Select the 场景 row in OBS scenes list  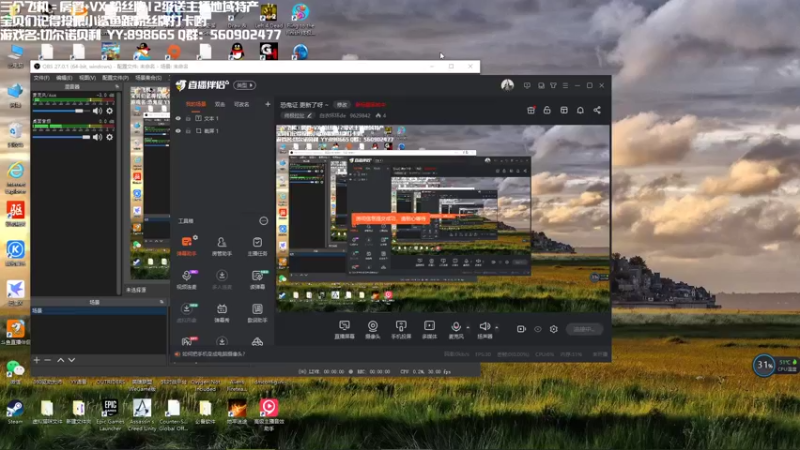[98, 310]
